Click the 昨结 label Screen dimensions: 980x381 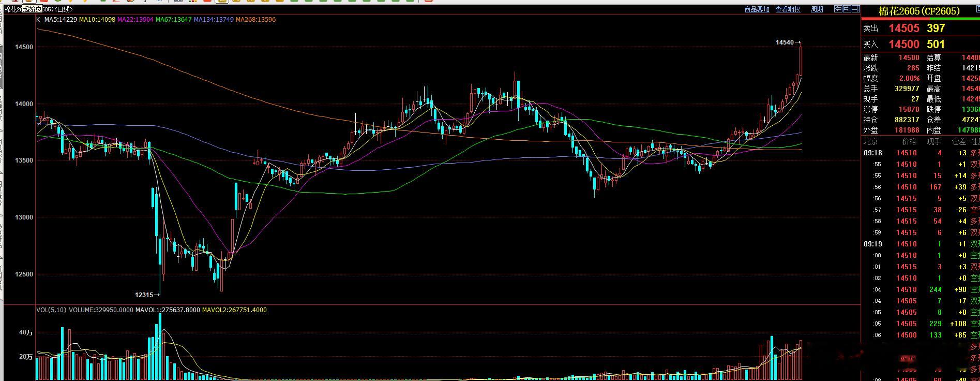933,68
